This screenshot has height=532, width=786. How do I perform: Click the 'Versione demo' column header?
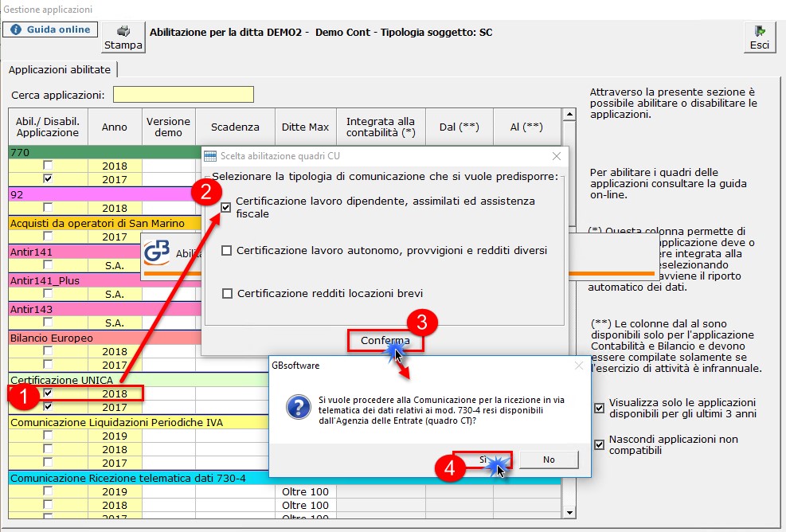(169, 127)
